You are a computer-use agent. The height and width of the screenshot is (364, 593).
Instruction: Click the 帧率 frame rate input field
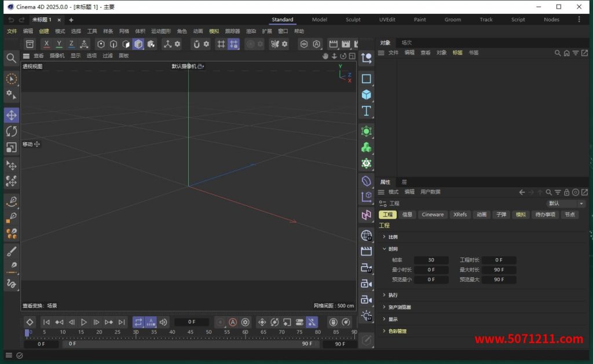431,259
